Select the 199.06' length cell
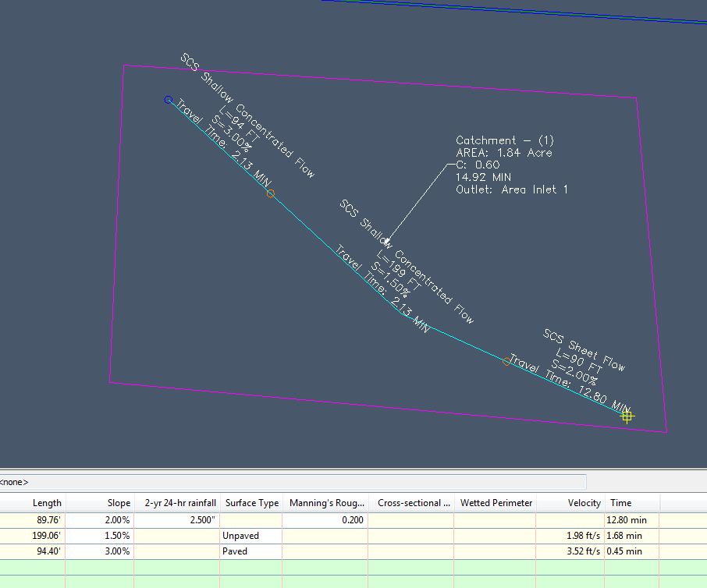Viewport: 707px width, 588px height. point(33,536)
